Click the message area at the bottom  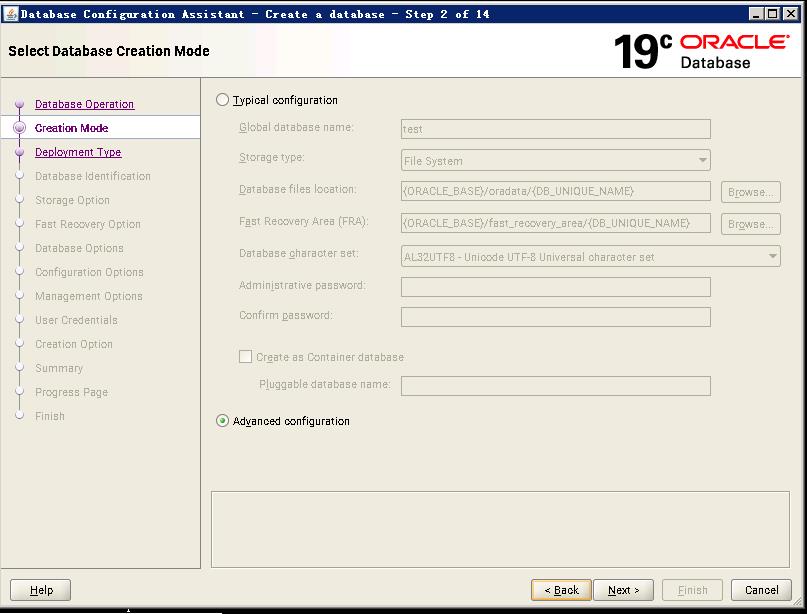(500, 529)
